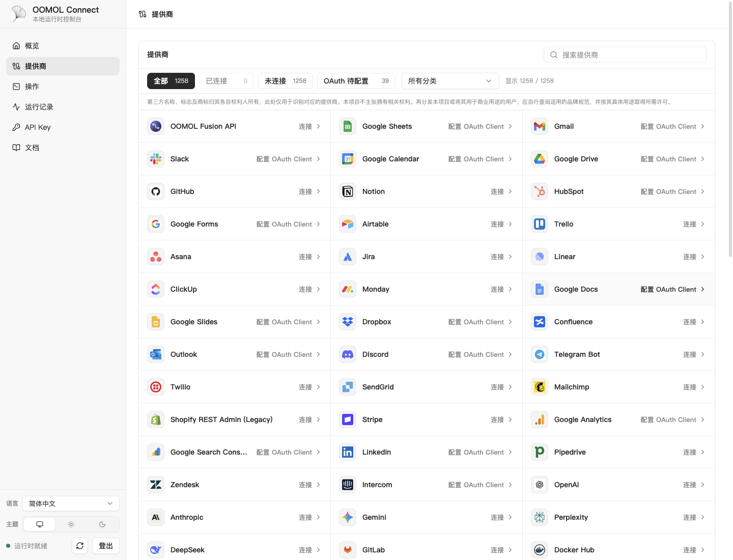733x560 pixels.
Task: Filter providers by 全部 tab
Action: click(x=171, y=81)
